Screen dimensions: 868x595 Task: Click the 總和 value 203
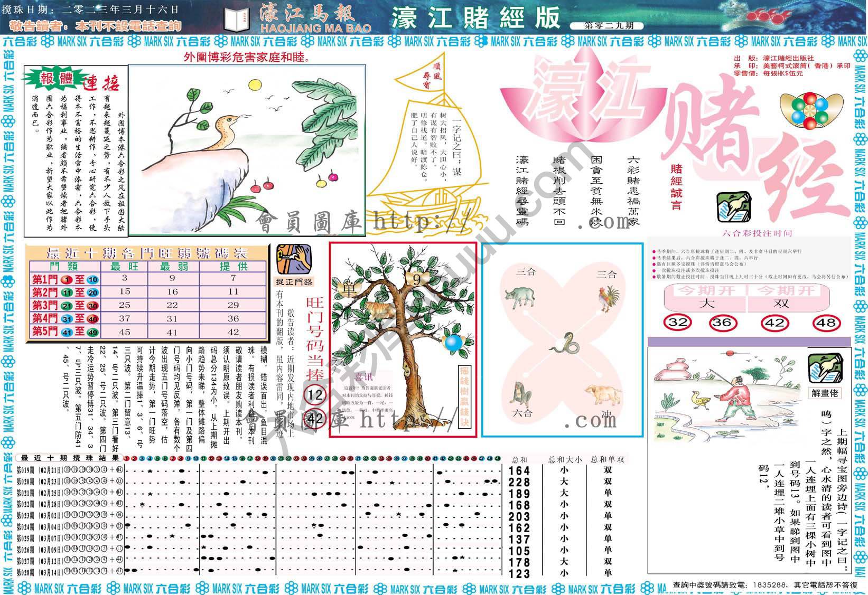click(x=519, y=517)
